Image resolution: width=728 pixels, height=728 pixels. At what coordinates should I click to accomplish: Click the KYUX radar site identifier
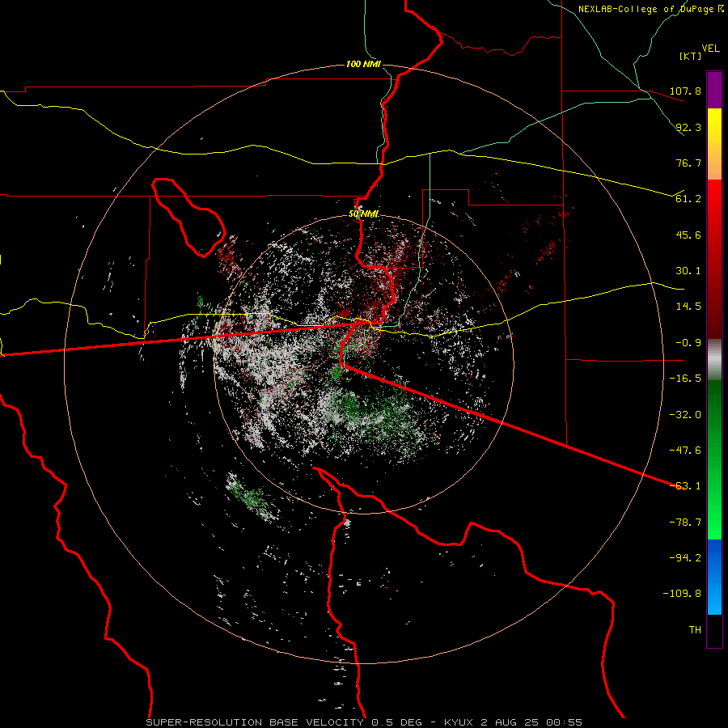pos(459,722)
